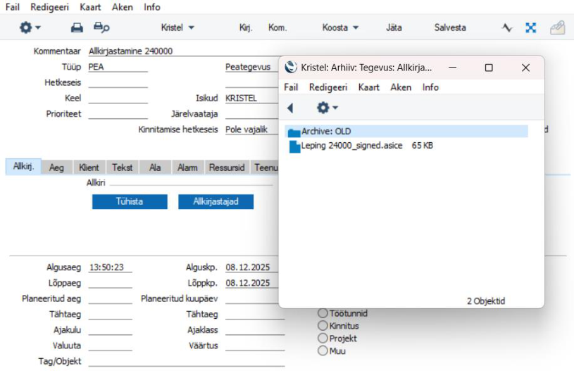The width and height of the screenshot is (574, 392).
Task: Click the Valuuta input field
Action: (110, 346)
